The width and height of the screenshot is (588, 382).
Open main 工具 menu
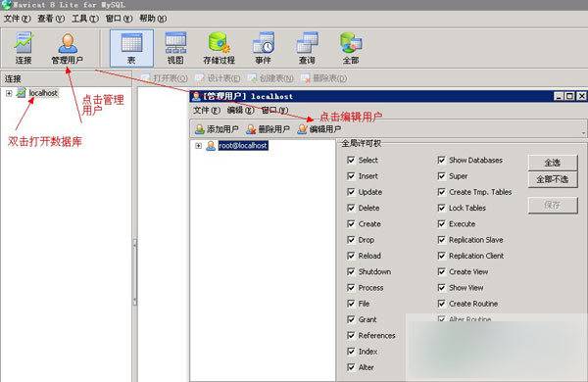85,19
